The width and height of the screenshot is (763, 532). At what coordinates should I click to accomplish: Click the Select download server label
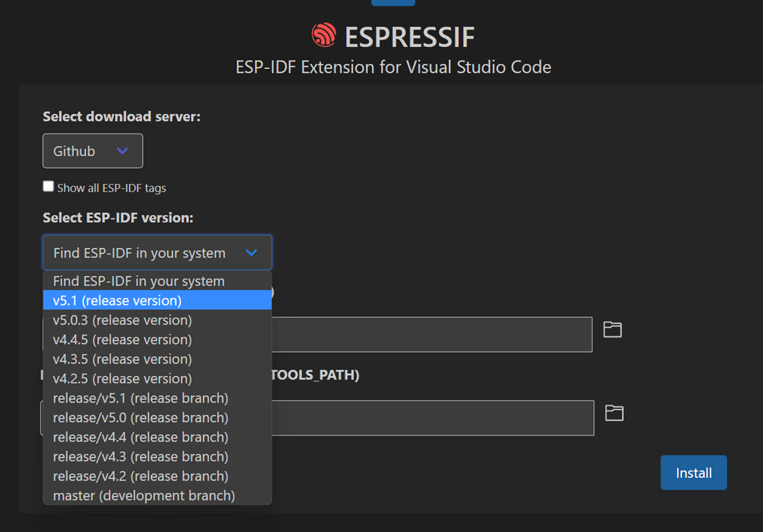tap(122, 117)
